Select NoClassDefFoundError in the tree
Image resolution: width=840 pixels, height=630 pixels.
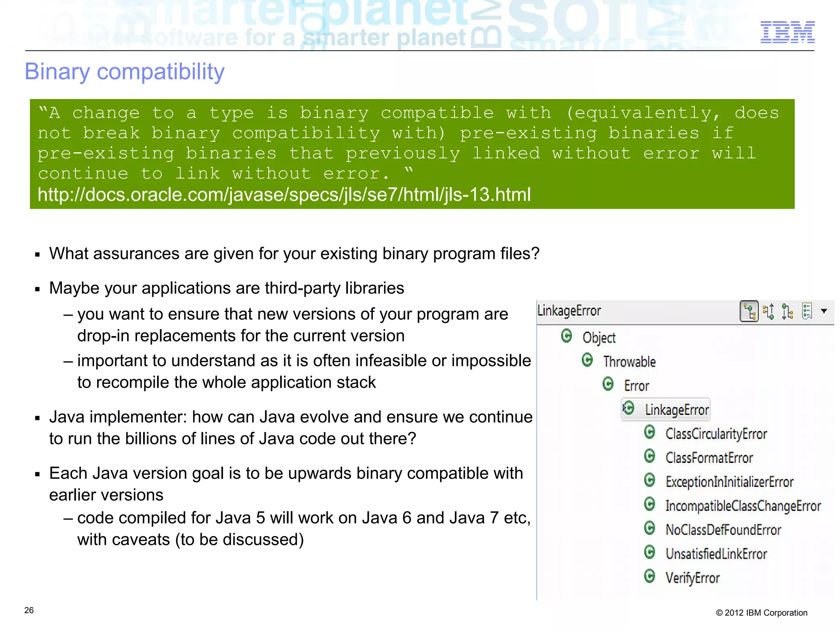(724, 530)
